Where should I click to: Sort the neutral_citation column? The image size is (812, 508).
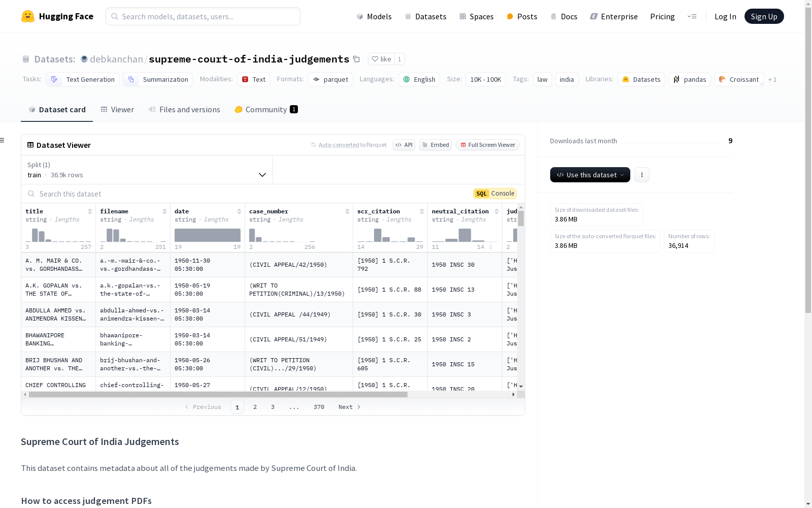496,211
